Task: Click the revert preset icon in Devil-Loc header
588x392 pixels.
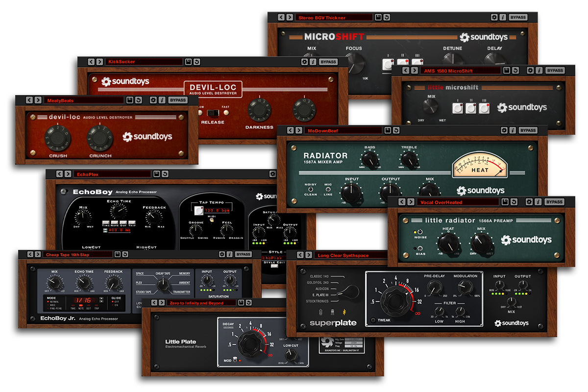Action: click(197, 62)
